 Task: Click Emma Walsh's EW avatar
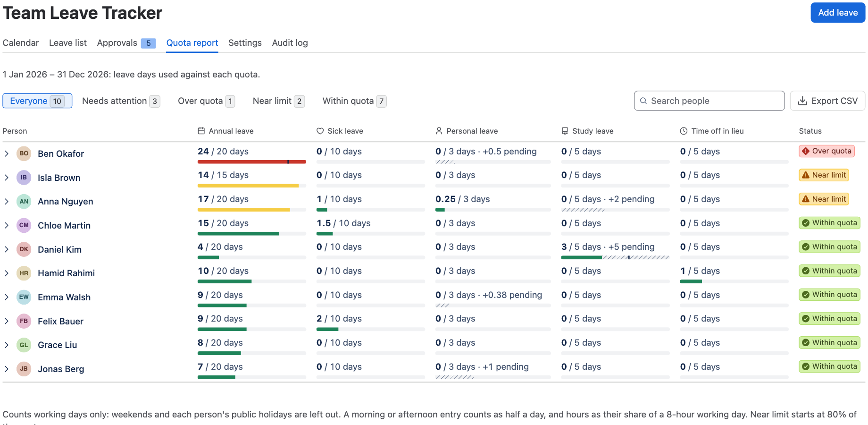point(24,297)
